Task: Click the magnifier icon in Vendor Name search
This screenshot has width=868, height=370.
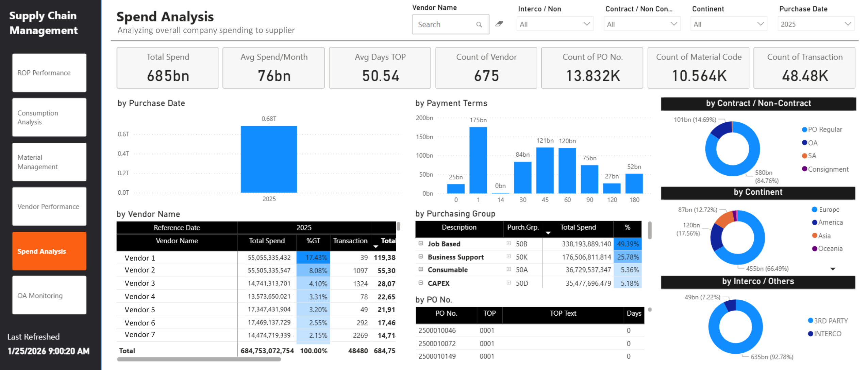Action: click(x=479, y=24)
